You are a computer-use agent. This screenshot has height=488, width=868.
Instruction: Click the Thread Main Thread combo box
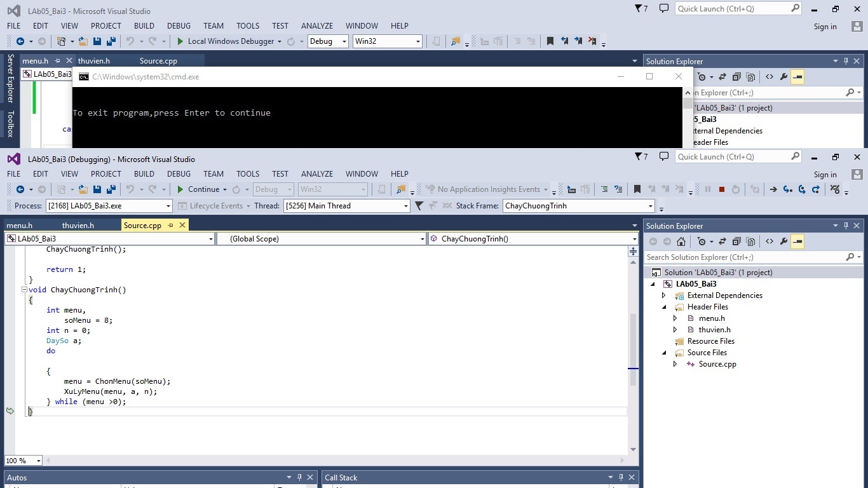click(346, 206)
